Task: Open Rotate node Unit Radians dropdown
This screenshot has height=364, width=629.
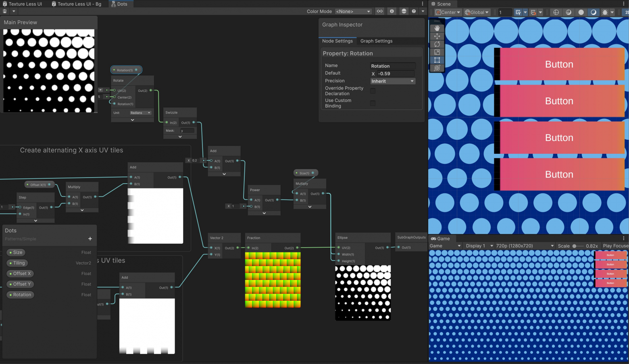Action: click(x=140, y=113)
